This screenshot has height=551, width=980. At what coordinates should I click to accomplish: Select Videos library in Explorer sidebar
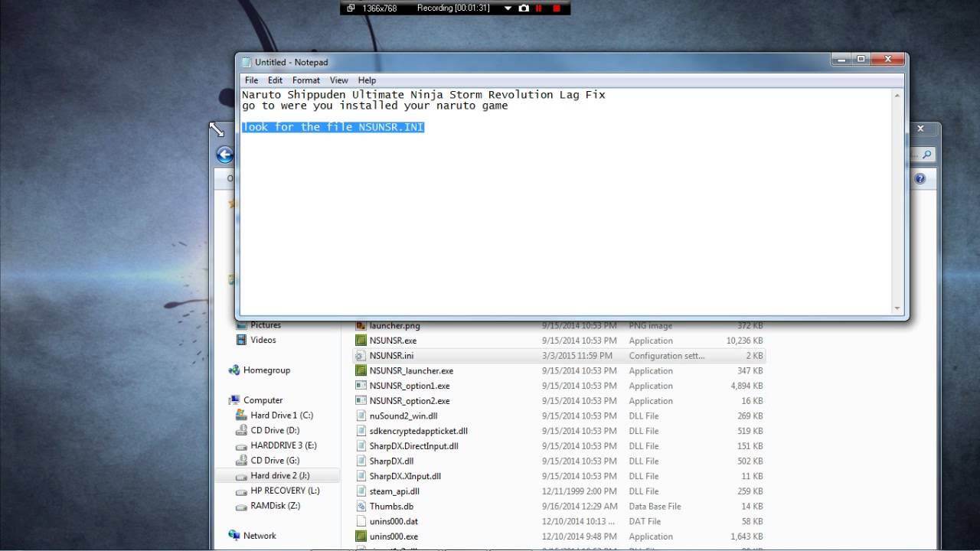point(263,340)
